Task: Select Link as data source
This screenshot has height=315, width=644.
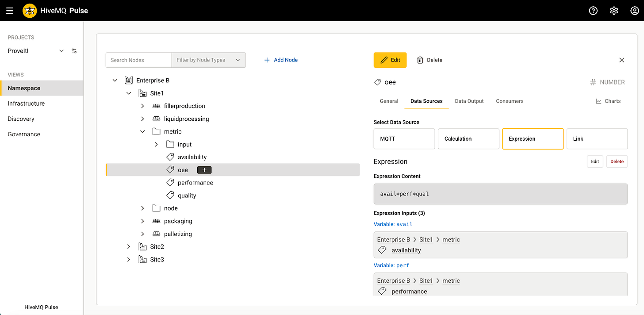Action: click(x=597, y=139)
